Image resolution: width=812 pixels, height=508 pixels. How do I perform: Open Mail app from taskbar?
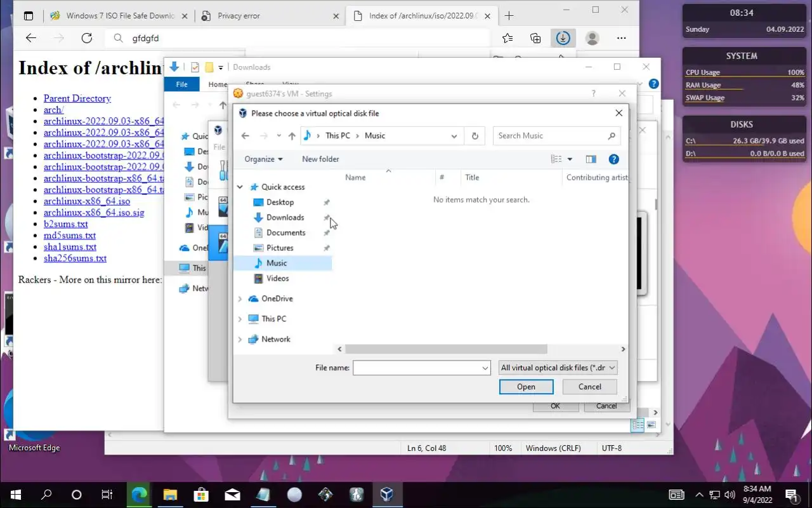232,495
